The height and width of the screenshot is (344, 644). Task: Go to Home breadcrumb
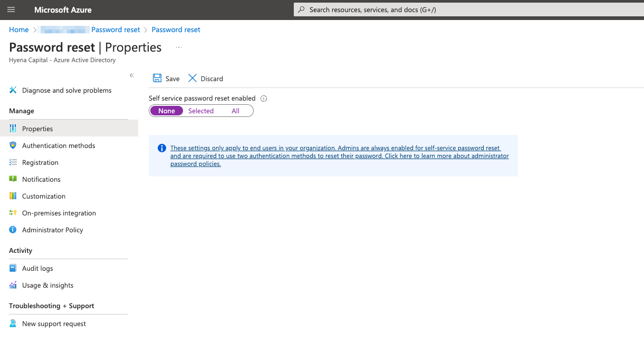pos(19,30)
